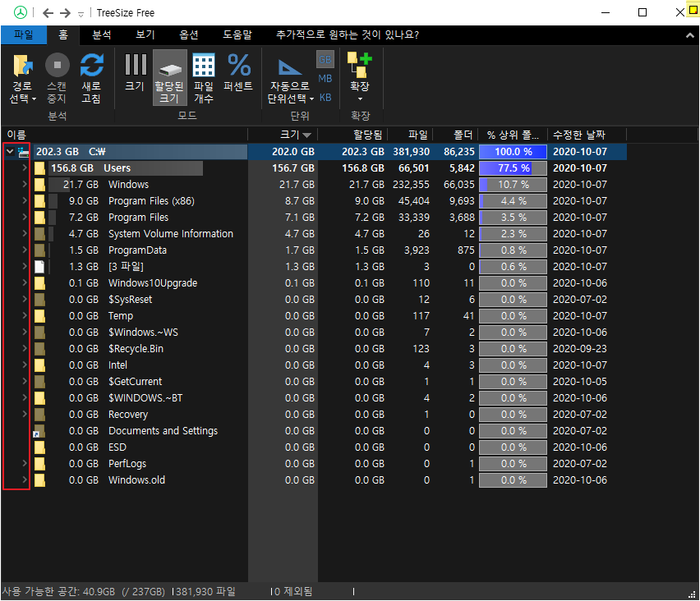Click the [3 파일] file icon

(39, 267)
